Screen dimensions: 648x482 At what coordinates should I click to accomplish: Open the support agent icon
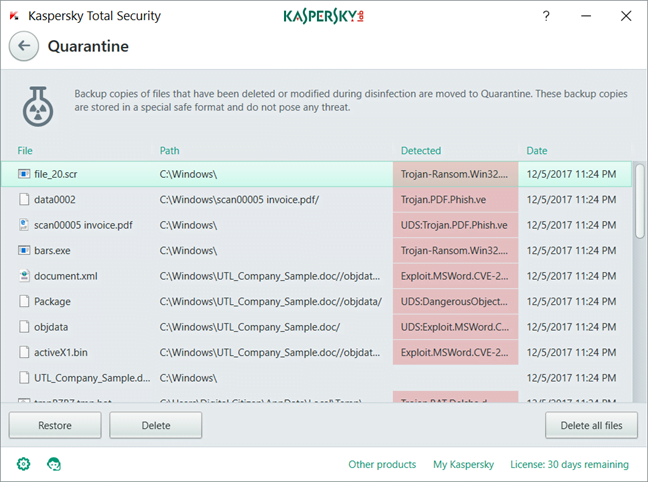[54, 464]
